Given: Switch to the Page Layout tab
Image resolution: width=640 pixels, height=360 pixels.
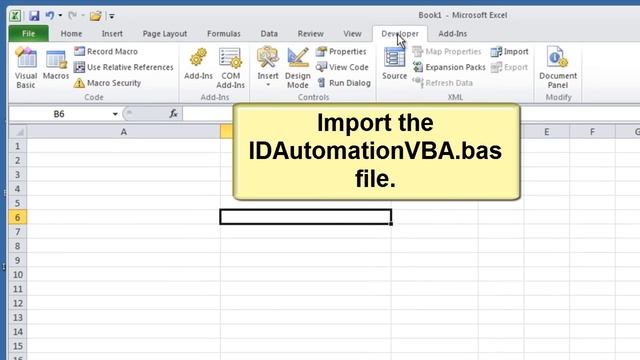Looking at the screenshot, I should point(164,33).
